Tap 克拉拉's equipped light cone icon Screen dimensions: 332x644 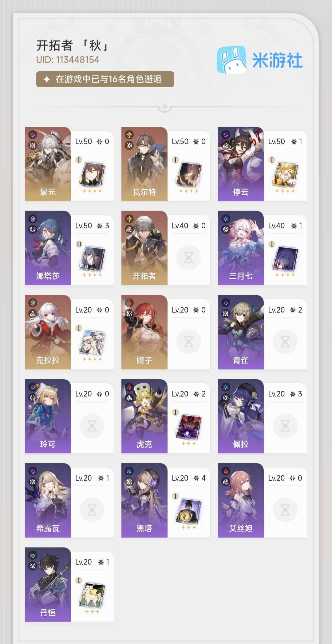92,342
